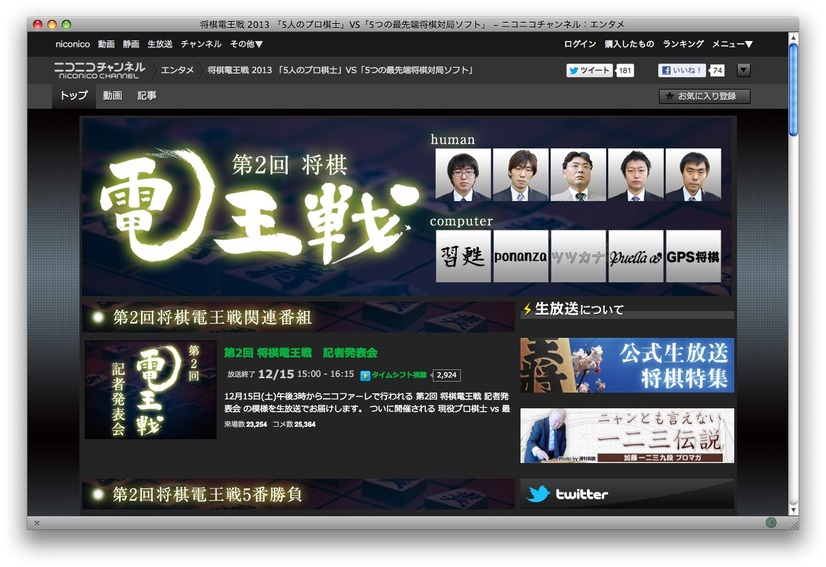
Task: Open 静画 in the top navigation
Action: (131, 44)
